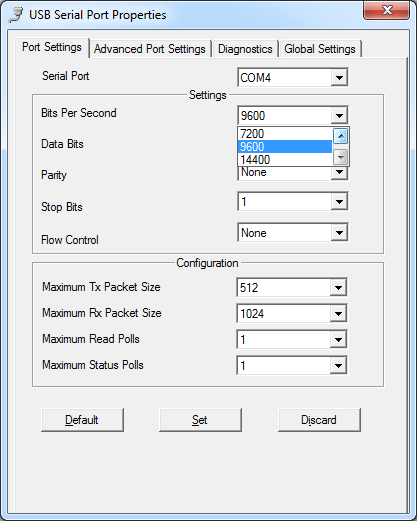Select the highlighted 9600 option
This screenshot has height=523, width=419.
pos(285,147)
